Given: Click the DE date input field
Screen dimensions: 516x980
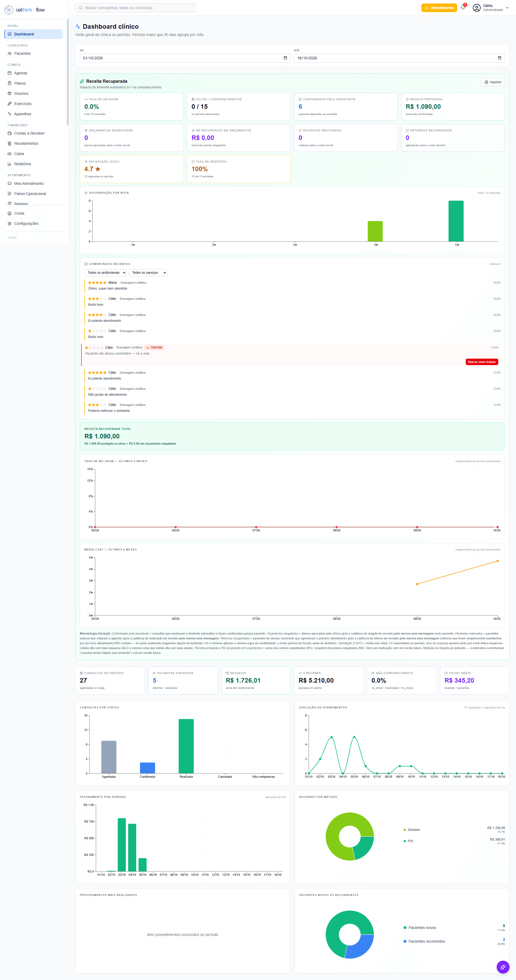Looking at the screenshot, I should (185, 58).
